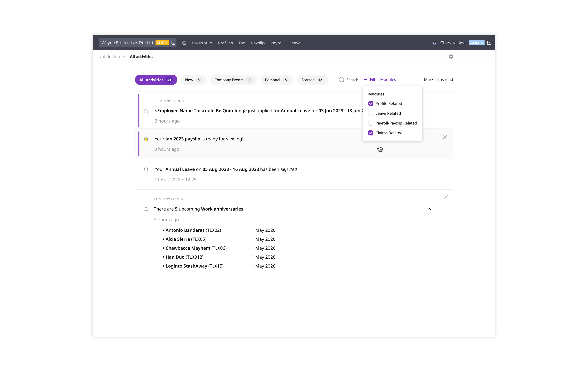Viewport: 588px width, 372px height.
Task: Click the home icon in navbar
Action: coord(184,43)
